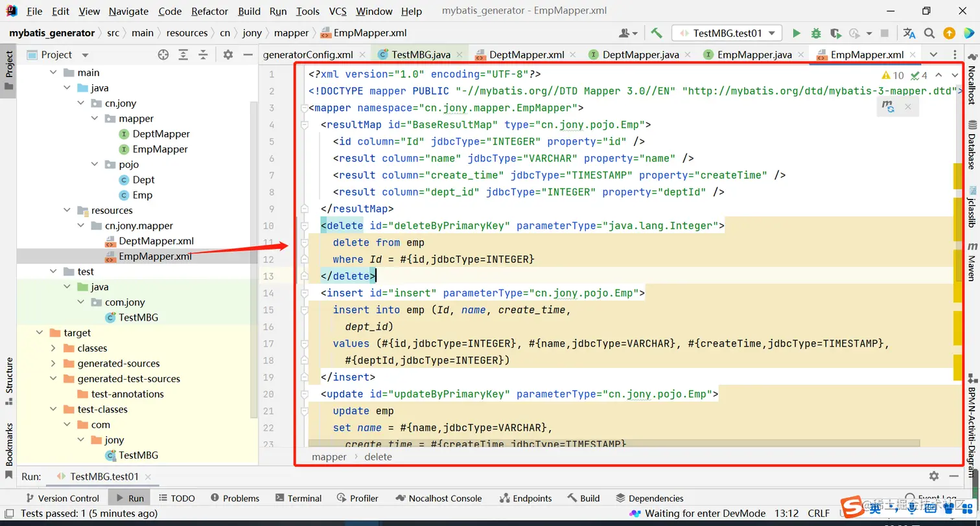Open the TestMBG.test01 run configuration dropdown
Viewport: 980px width, 526px height.
click(727, 33)
